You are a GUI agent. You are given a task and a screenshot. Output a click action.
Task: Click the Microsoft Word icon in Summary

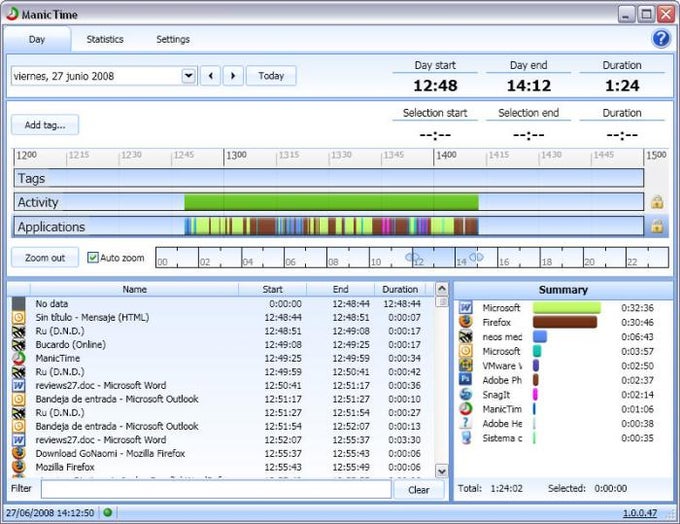pyautogui.click(x=465, y=308)
